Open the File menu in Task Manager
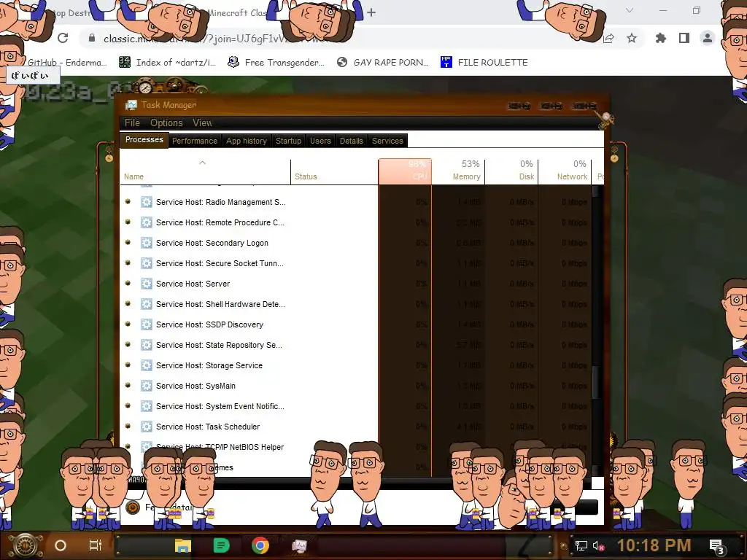Image resolution: width=747 pixels, height=560 pixels. (132, 122)
